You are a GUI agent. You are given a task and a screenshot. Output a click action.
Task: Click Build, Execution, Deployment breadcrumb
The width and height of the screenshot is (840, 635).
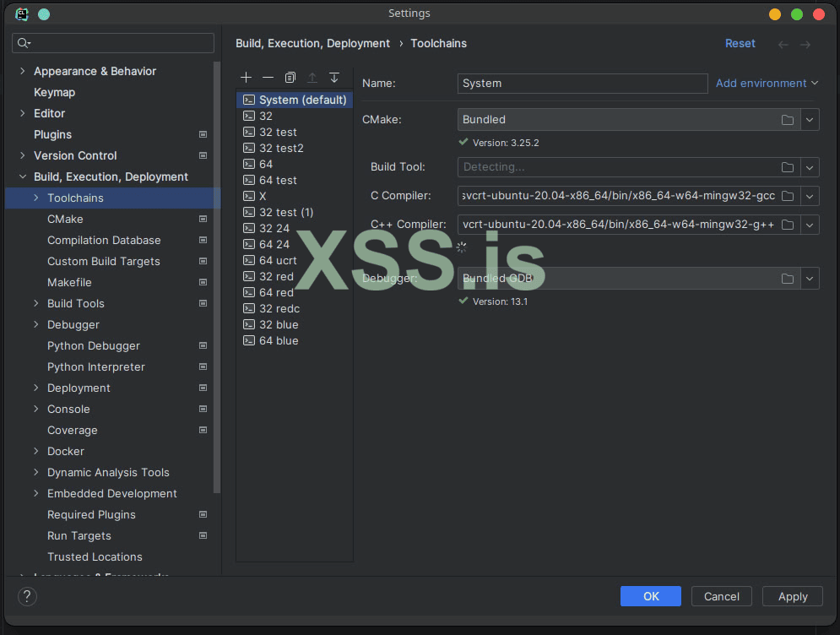(313, 43)
